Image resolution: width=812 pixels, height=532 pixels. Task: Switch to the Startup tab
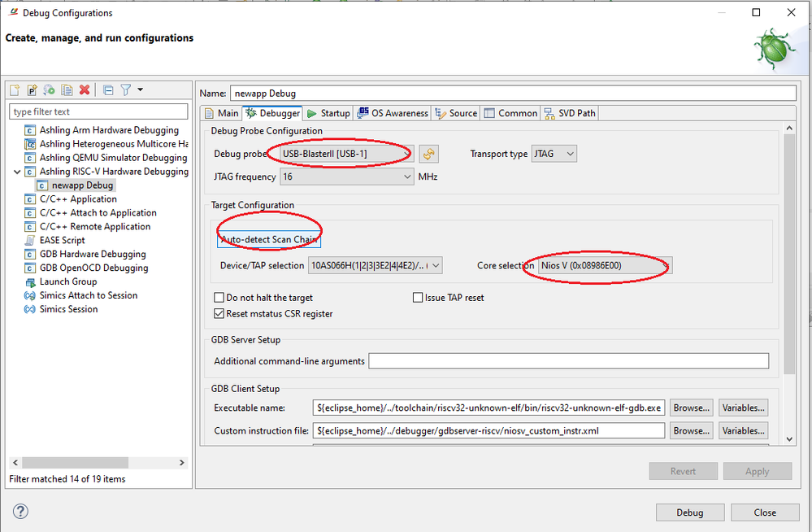click(328, 113)
